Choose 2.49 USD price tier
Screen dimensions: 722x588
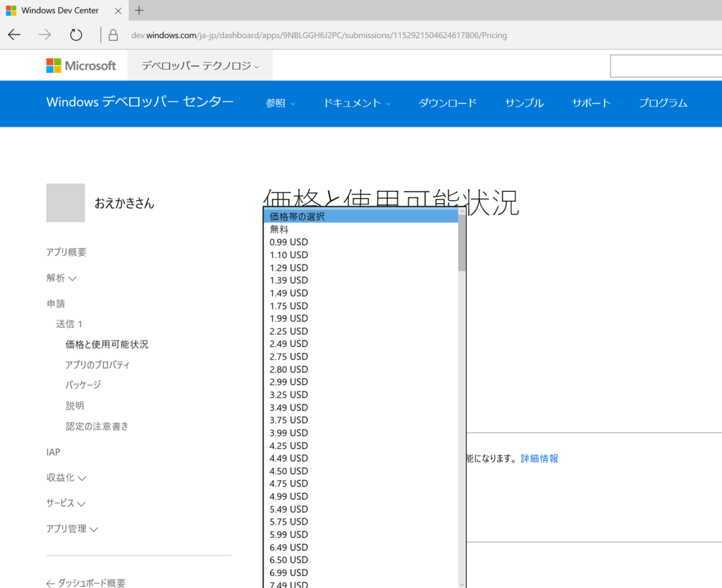pyautogui.click(x=361, y=343)
